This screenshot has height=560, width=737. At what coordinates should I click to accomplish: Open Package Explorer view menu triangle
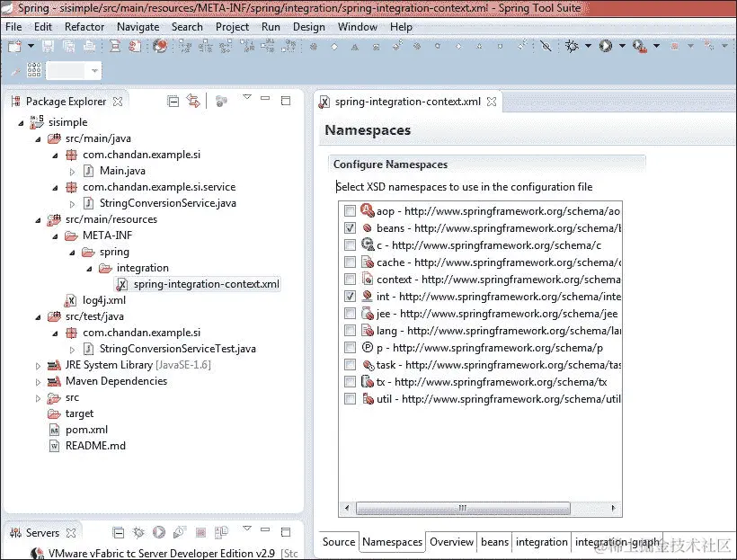(247, 97)
